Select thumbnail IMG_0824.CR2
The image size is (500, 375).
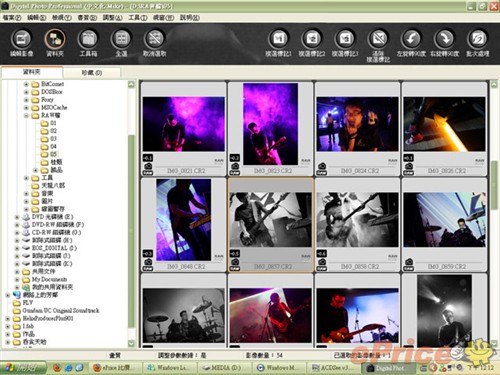pos(357,129)
